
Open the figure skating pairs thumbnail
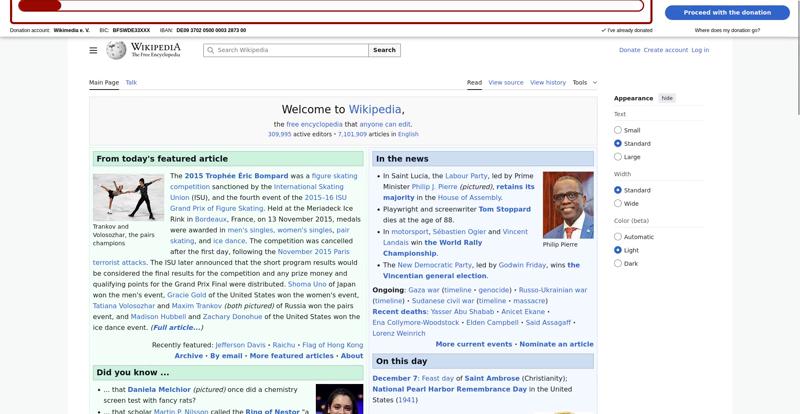point(128,197)
